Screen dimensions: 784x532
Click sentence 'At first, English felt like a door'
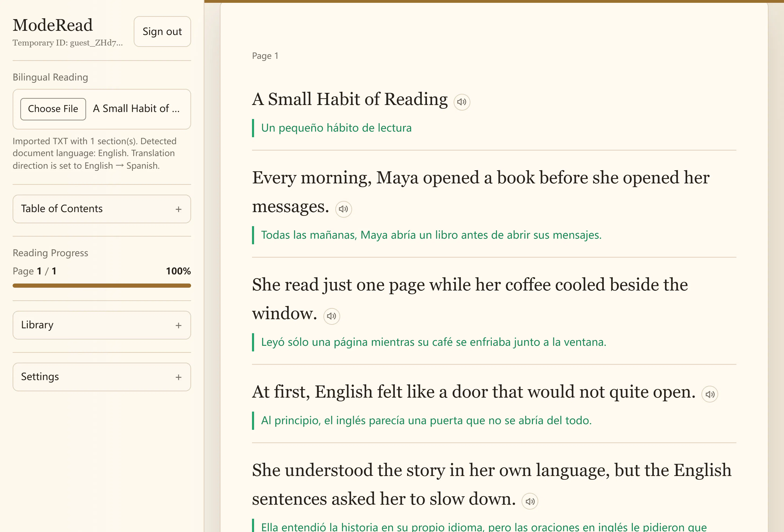[474, 392]
